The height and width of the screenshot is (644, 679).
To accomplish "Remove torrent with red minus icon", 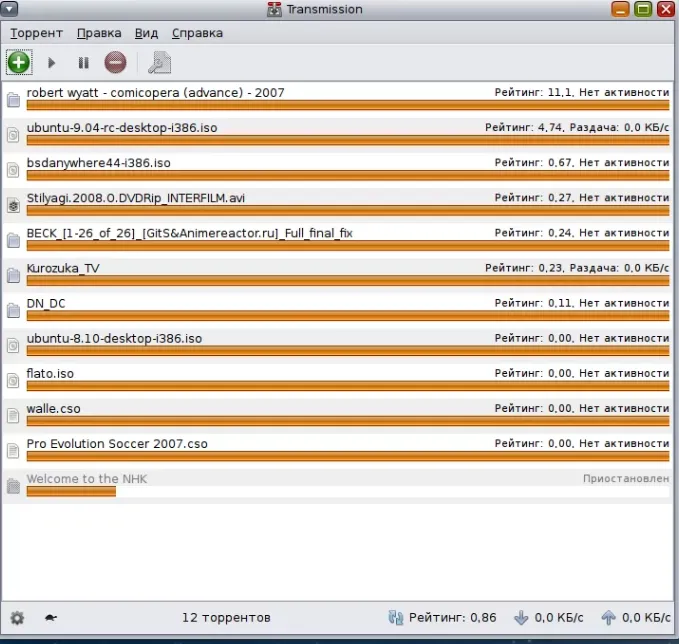I will click(x=115, y=62).
